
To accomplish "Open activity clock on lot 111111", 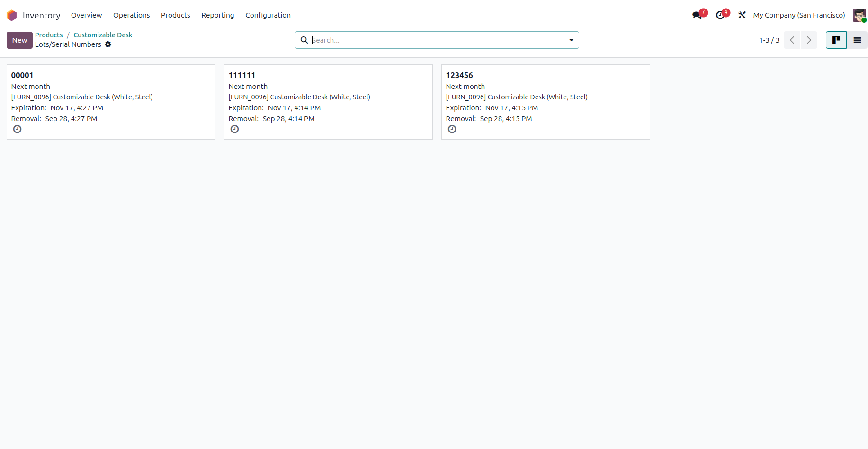I will pyautogui.click(x=234, y=129).
